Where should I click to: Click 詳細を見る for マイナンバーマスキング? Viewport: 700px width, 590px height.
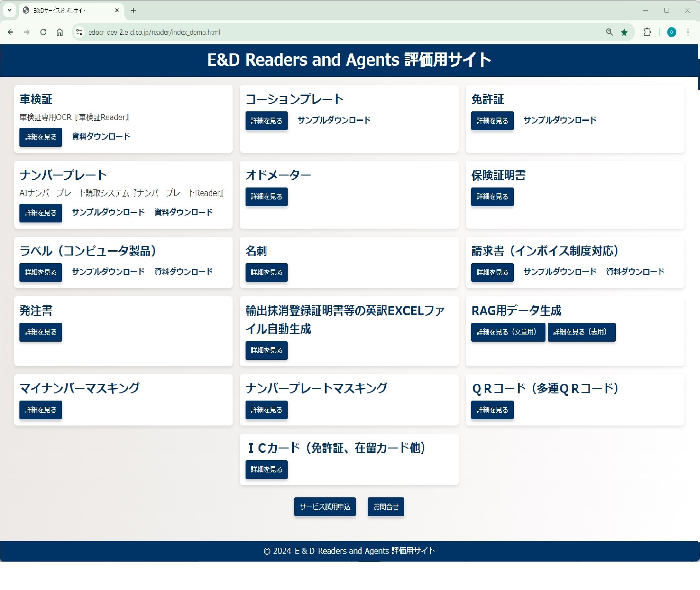pyautogui.click(x=40, y=410)
